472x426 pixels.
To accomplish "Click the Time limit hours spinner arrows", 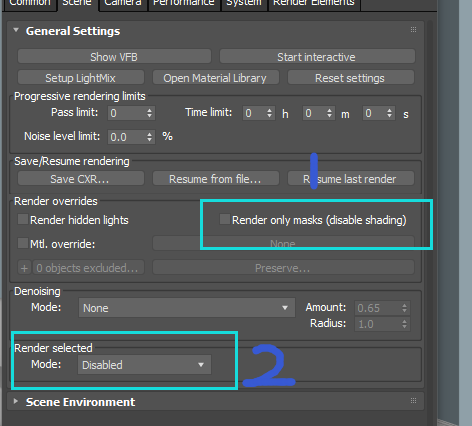I will point(269,113).
